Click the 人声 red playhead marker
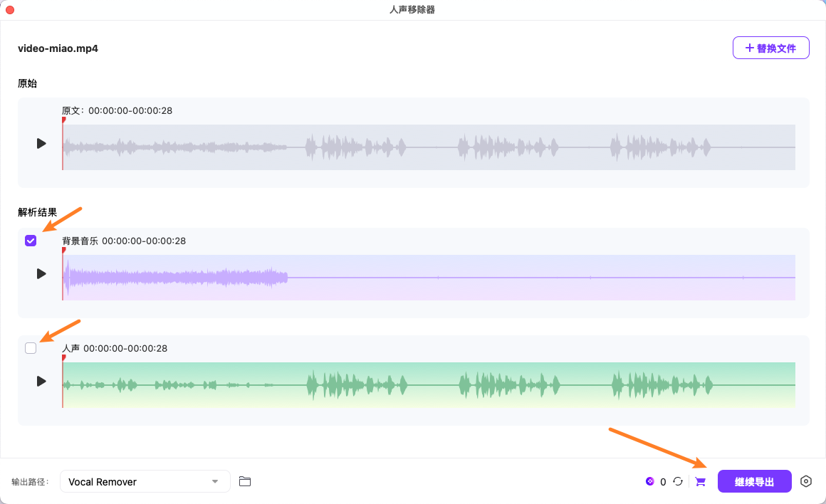 point(63,358)
